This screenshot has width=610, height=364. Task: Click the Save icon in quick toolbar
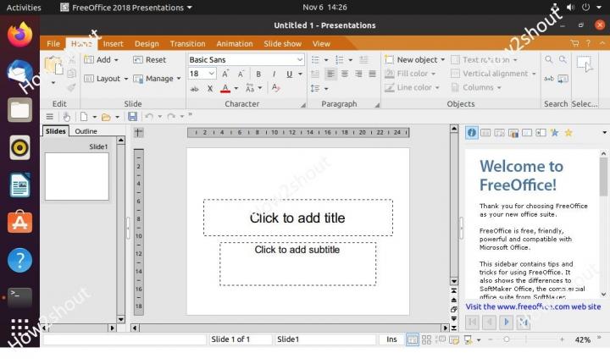pos(132,116)
